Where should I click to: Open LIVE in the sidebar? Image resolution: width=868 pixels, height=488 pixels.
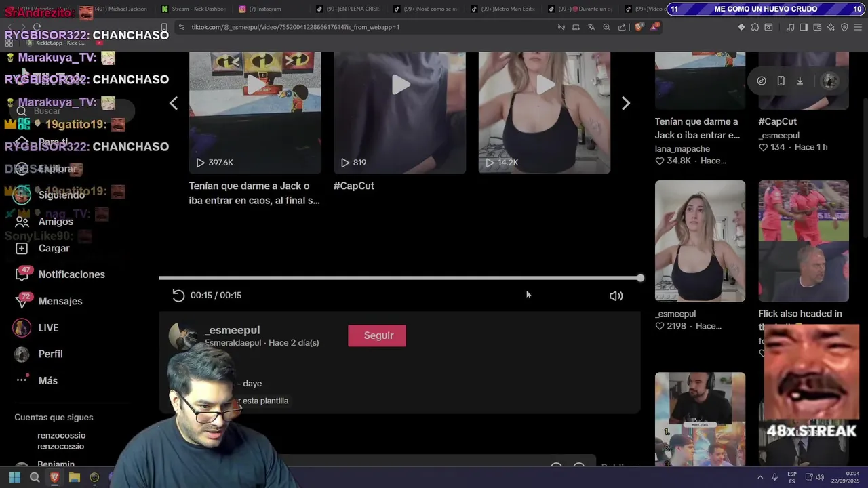(48, 327)
